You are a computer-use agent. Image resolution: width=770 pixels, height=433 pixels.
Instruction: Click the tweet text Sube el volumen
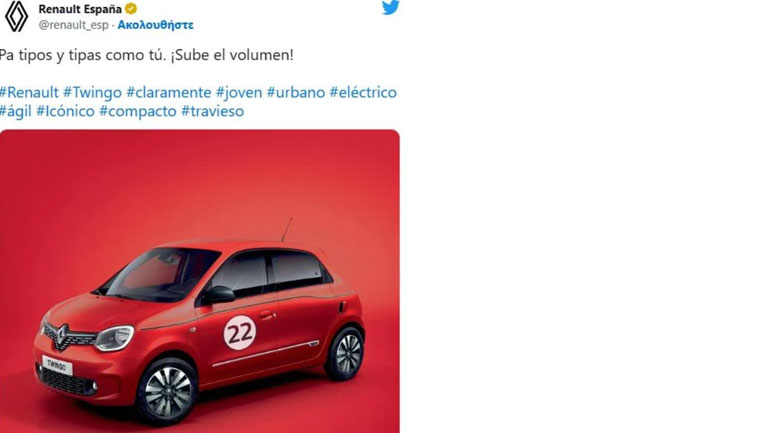tap(232, 55)
